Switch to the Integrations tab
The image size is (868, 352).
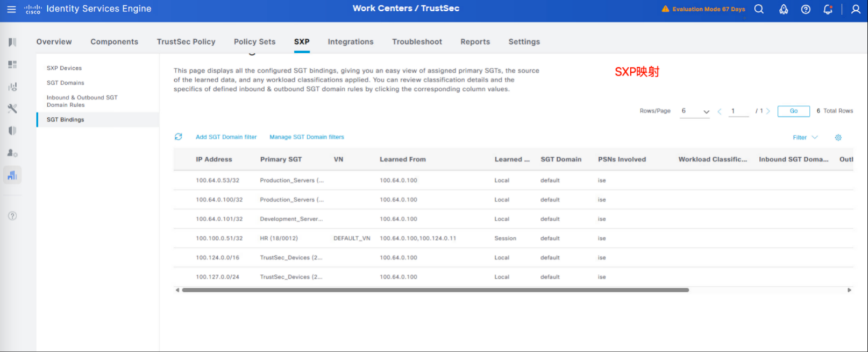(x=351, y=41)
